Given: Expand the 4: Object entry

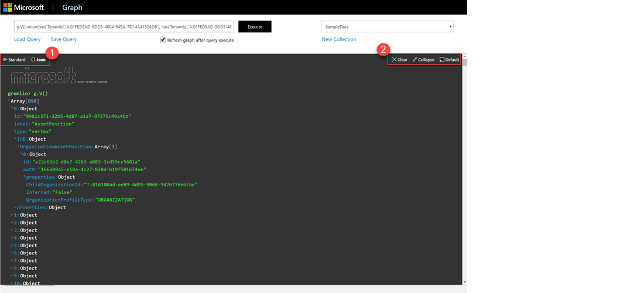Looking at the screenshot, I should pos(12,238).
